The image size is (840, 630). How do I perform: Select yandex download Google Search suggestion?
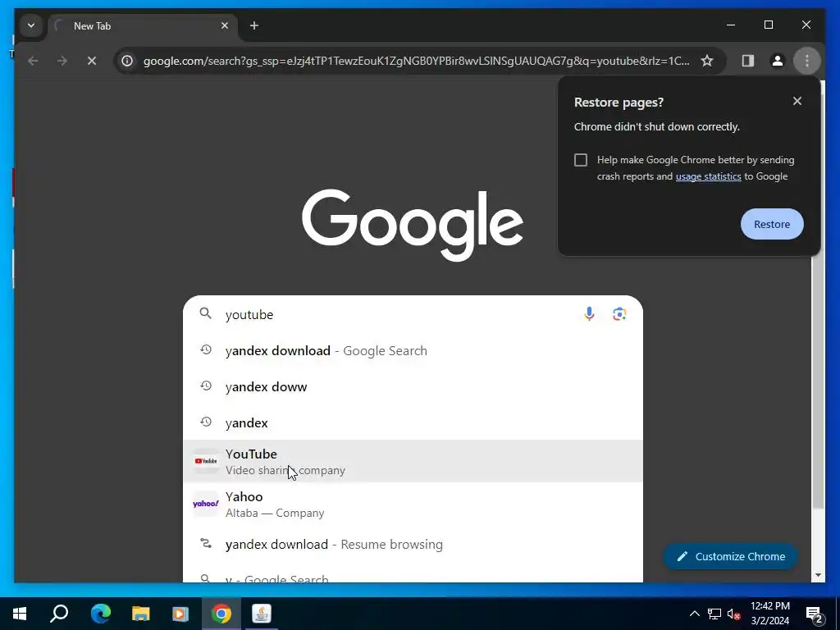point(413,351)
